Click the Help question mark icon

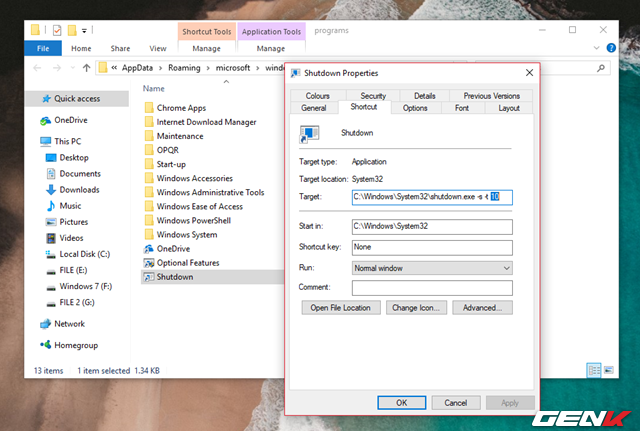(x=611, y=48)
